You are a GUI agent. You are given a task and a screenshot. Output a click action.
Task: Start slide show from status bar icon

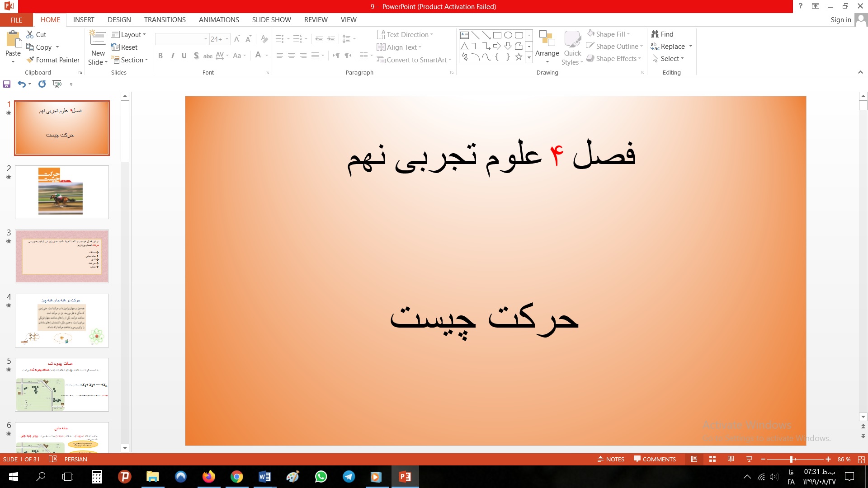749,459
